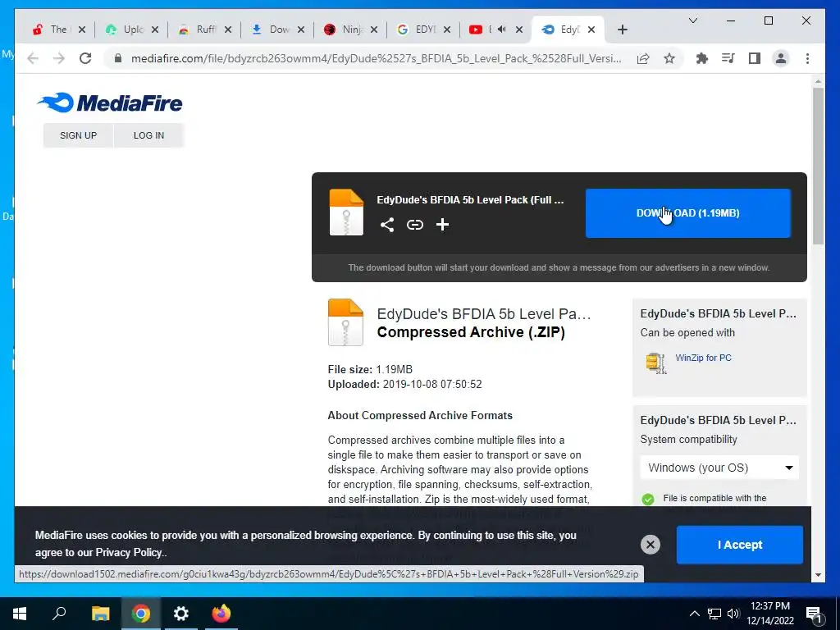Click 'About Compressed Archive Formats' heading
This screenshot has height=630, width=840.
coord(420,416)
